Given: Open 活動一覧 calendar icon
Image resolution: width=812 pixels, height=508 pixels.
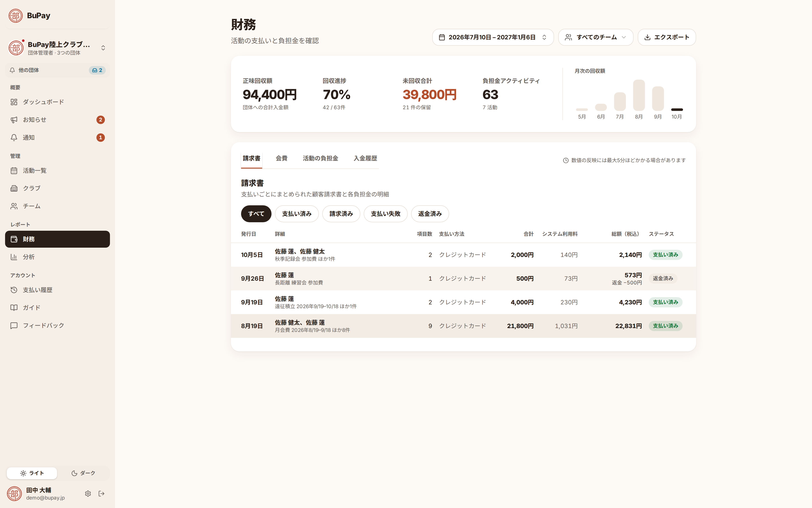Looking at the screenshot, I should [x=14, y=171].
